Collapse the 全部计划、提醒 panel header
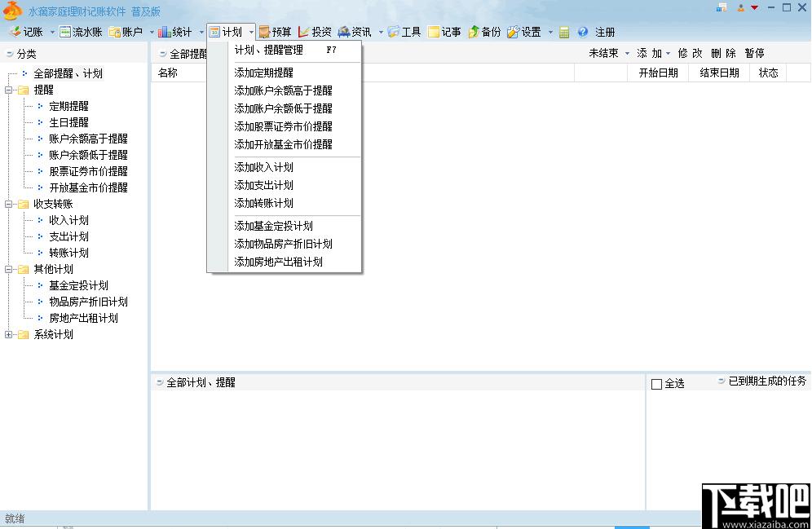812x529 pixels. (x=160, y=382)
